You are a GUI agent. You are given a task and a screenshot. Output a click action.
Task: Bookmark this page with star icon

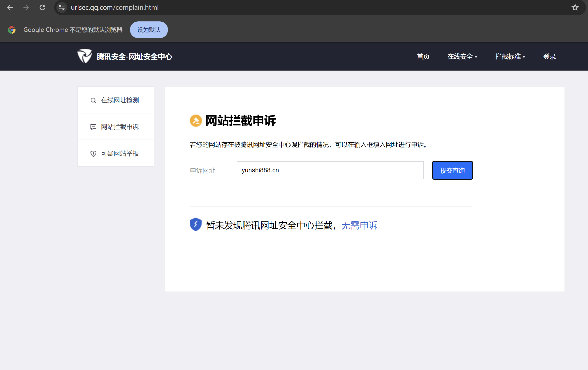575,8
